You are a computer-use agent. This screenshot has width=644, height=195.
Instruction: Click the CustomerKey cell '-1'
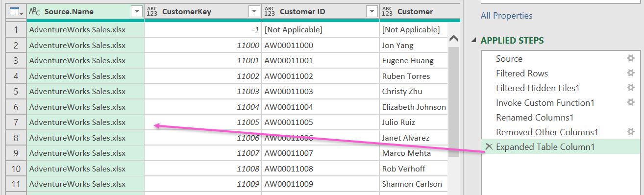203,30
